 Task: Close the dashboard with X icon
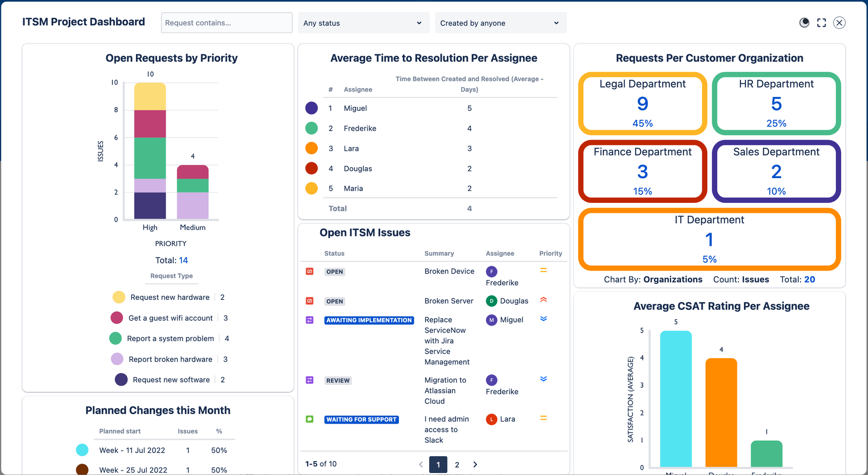coord(839,23)
